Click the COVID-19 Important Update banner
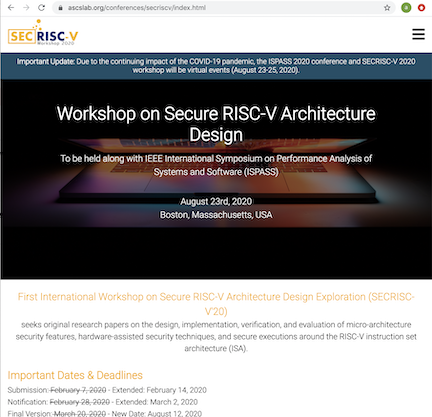This screenshot has width=432, height=417. click(216, 66)
